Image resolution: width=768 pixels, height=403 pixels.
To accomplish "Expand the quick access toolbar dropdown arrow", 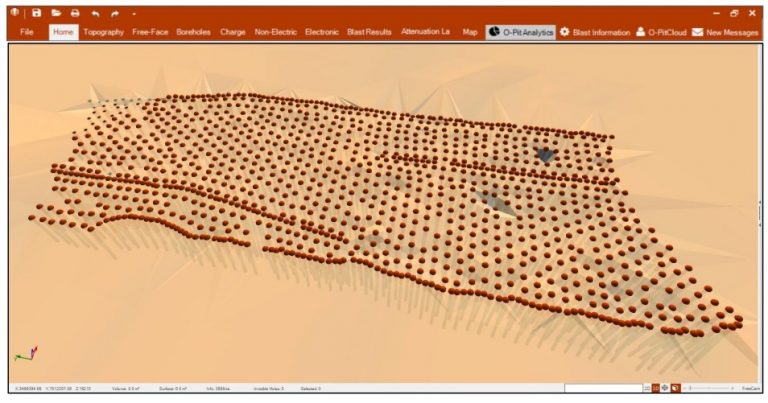I will pos(133,14).
